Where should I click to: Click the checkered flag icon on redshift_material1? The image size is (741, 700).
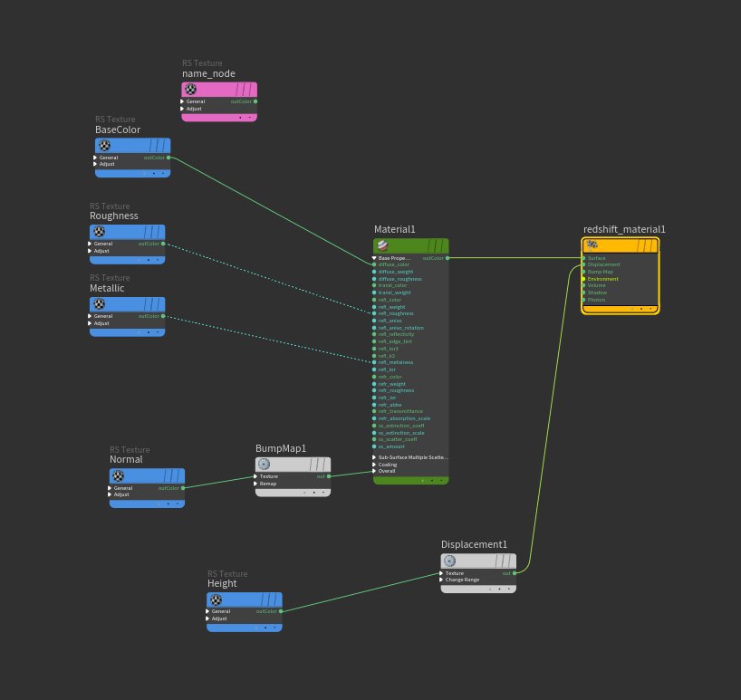pos(592,245)
